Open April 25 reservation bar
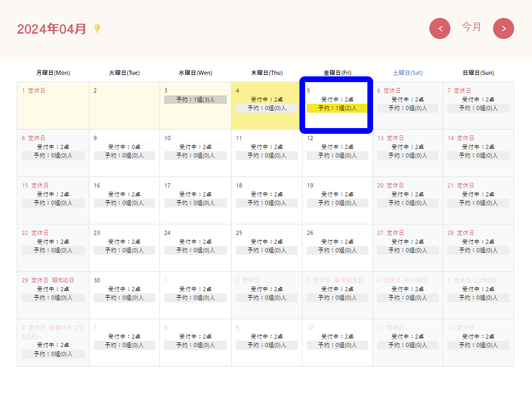This screenshot has width=532, height=414. click(266, 250)
